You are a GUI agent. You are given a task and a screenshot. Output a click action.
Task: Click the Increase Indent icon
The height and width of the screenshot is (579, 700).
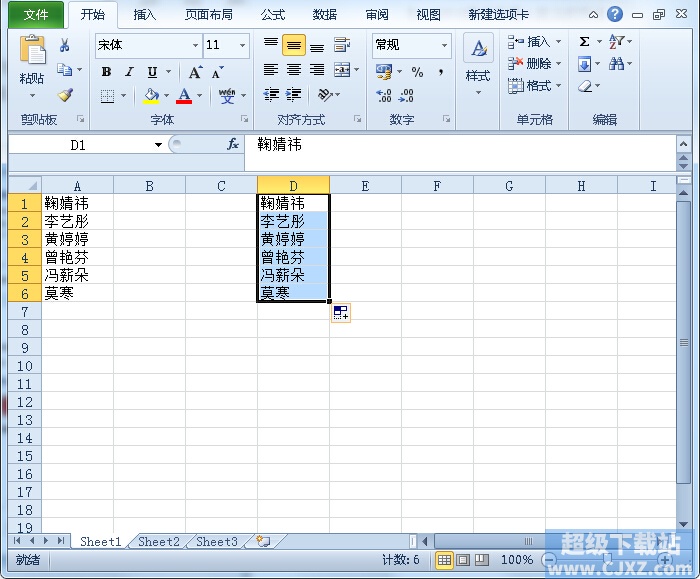pos(294,95)
